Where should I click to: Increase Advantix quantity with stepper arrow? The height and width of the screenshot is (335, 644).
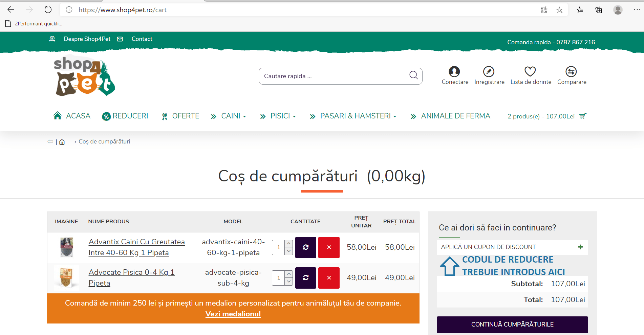[288, 244]
